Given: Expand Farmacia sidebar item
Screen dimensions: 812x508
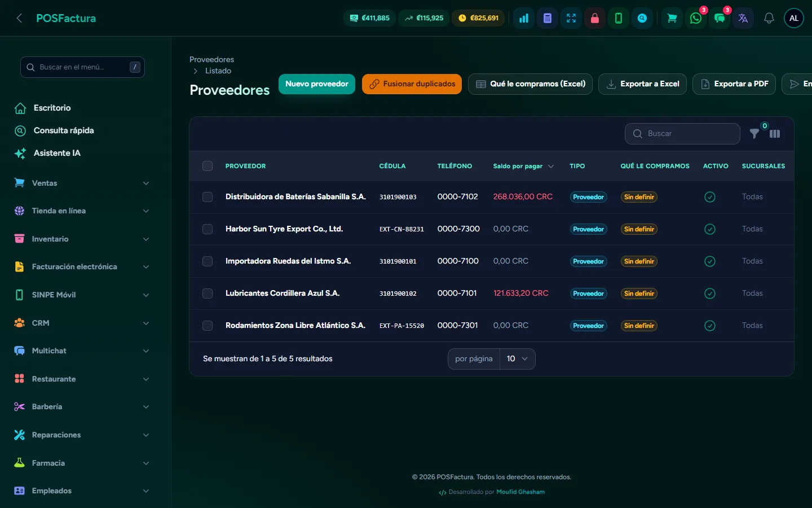Looking at the screenshot, I should (82, 463).
